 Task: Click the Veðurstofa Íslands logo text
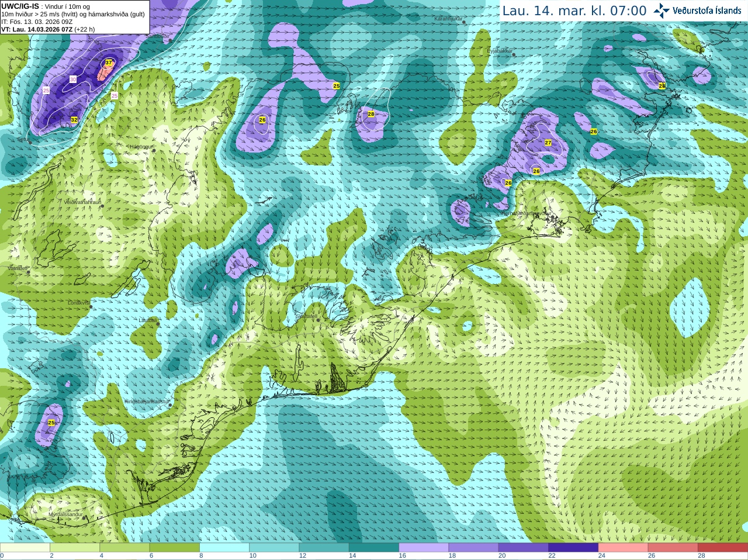point(707,11)
